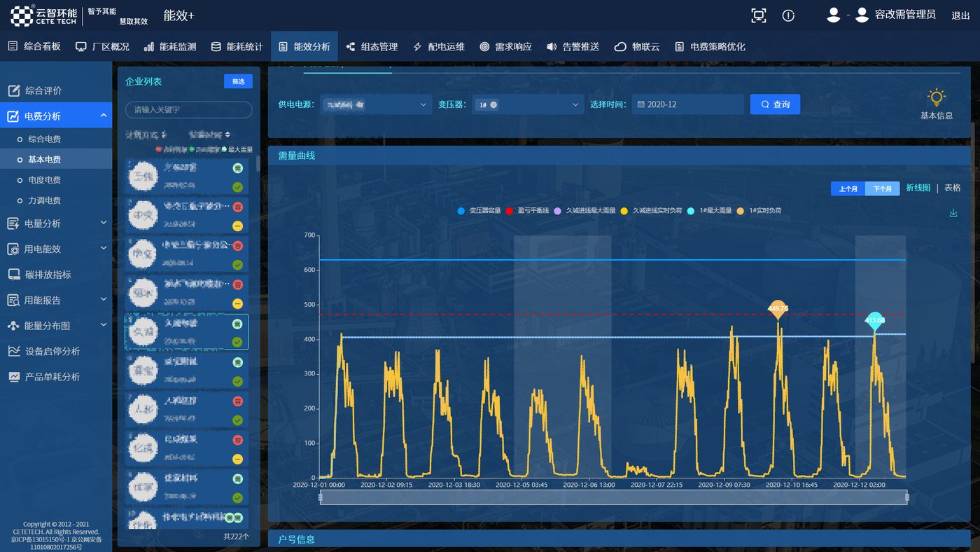Toggle 盈亏平衡线 legend series
Screen dimensions: 980x552
(x=526, y=210)
